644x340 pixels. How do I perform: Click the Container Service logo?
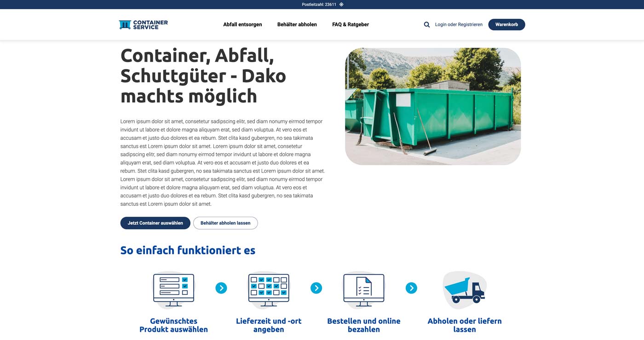[x=143, y=24]
